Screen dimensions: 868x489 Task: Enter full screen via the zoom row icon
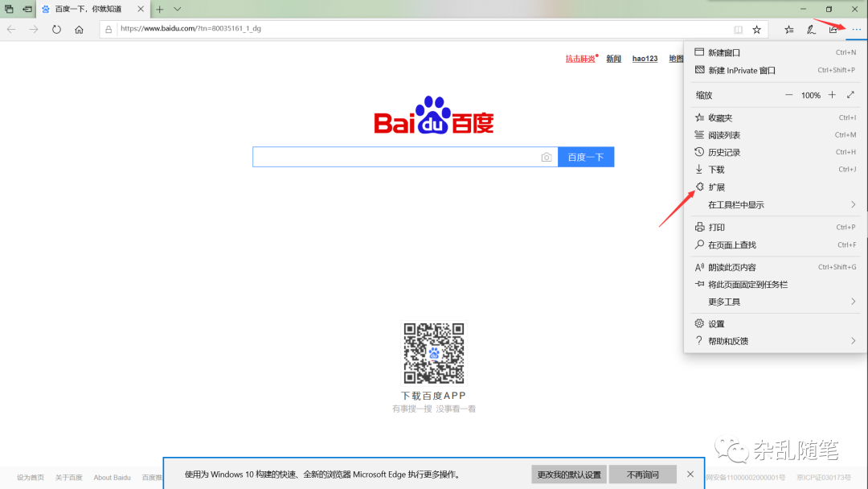[851, 95]
